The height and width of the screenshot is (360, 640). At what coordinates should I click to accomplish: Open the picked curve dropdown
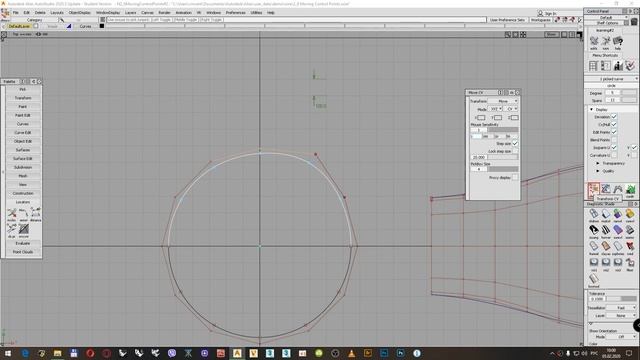(x=611, y=79)
